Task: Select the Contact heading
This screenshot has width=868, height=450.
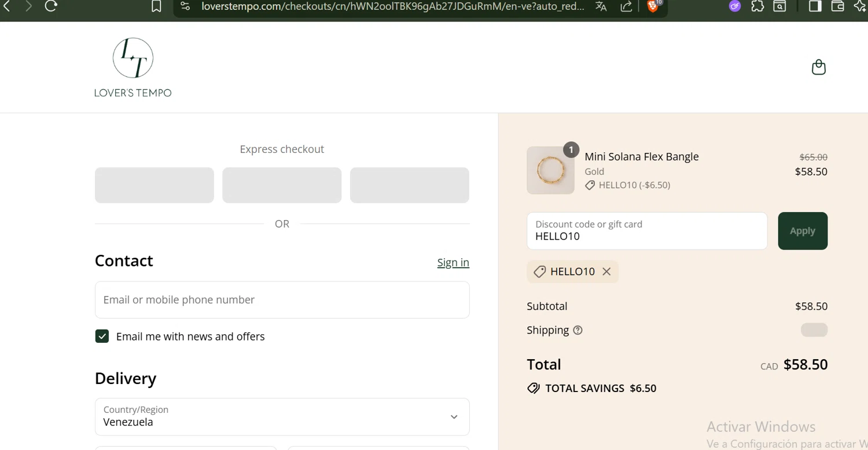Action: click(124, 261)
